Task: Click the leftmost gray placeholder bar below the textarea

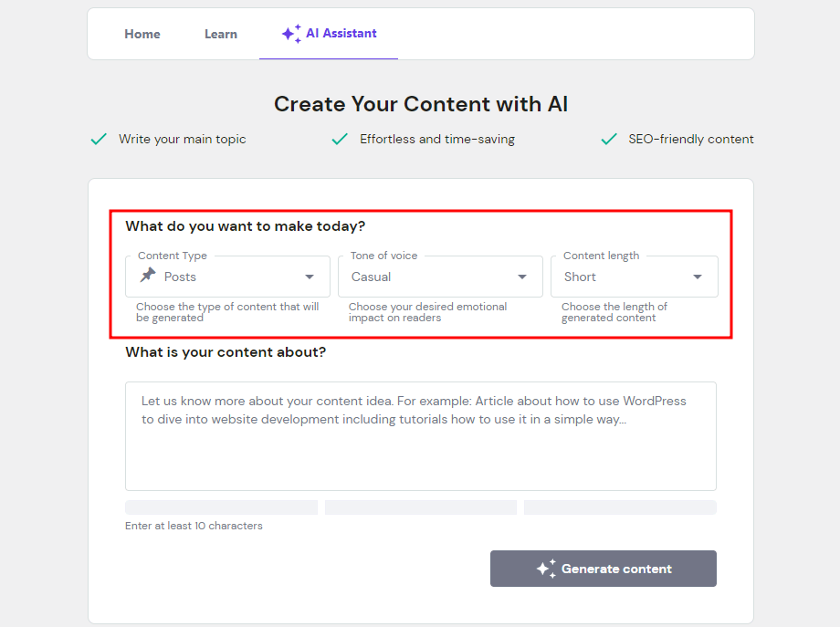Action: (x=221, y=507)
